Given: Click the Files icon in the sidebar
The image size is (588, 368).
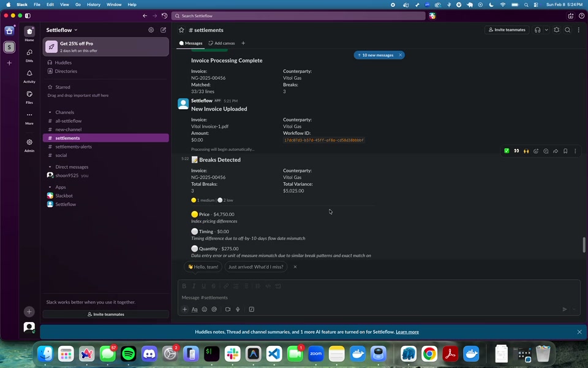Looking at the screenshot, I should click(x=29, y=95).
